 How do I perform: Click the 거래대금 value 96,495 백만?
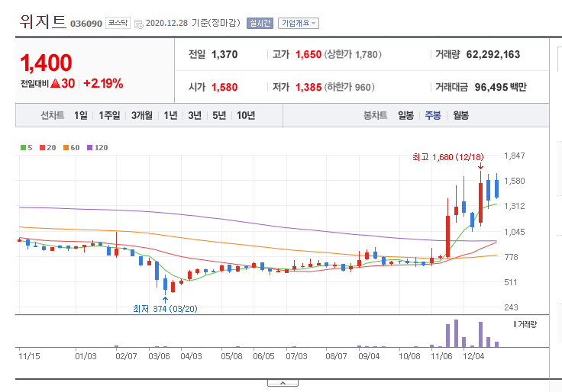[500, 87]
